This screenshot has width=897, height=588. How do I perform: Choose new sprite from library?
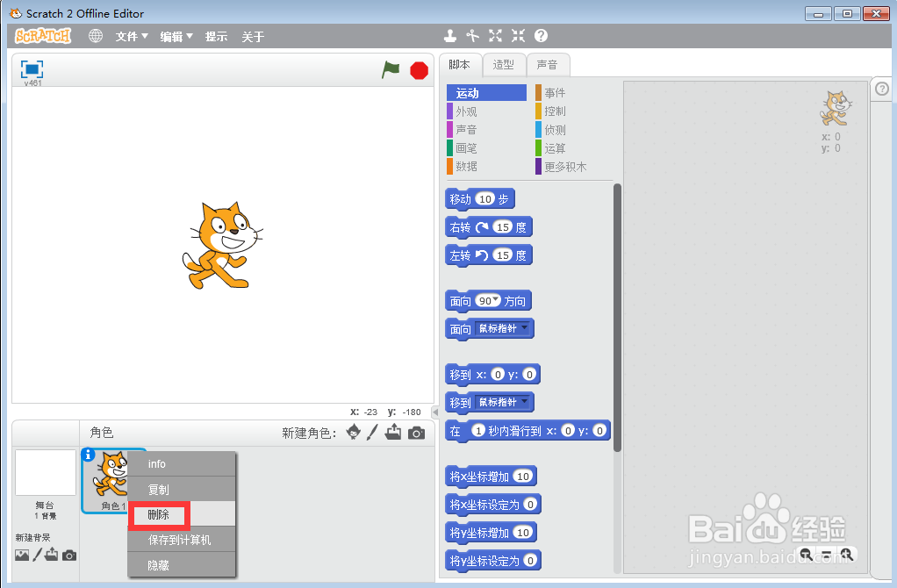point(354,433)
